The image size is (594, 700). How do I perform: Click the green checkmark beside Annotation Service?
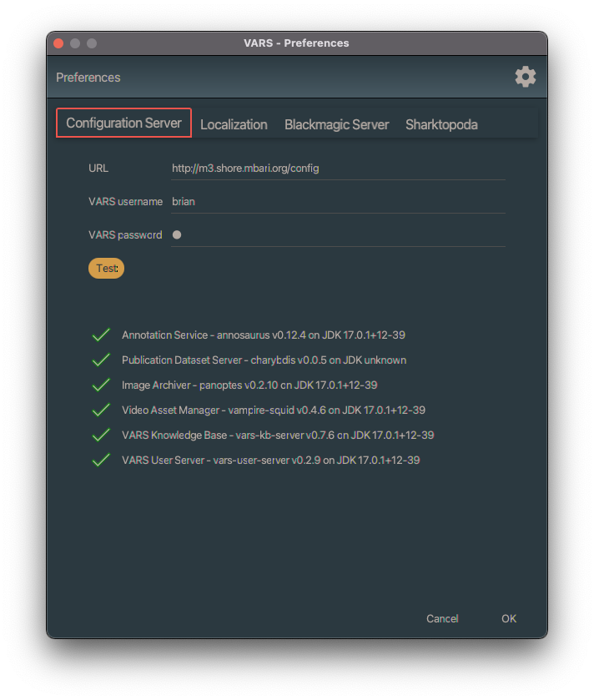[x=100, y=335]
